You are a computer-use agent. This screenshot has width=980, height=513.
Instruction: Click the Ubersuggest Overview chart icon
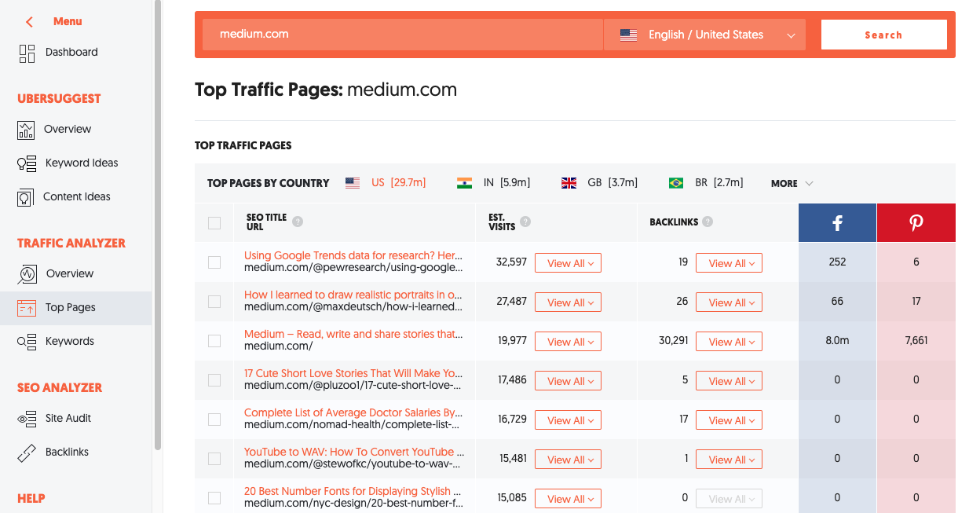coord(26,130)
